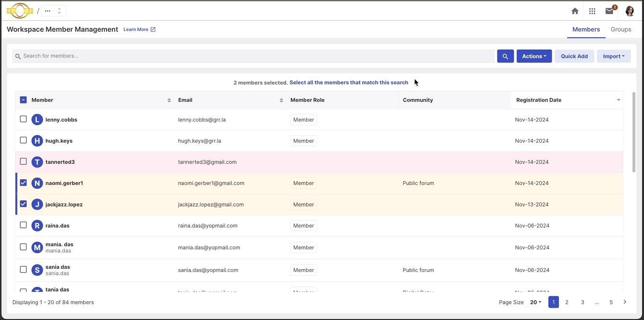Click email raina.das@yopmail.com
The width and height of the screenshot is (644, 320).
pos(208,225)
